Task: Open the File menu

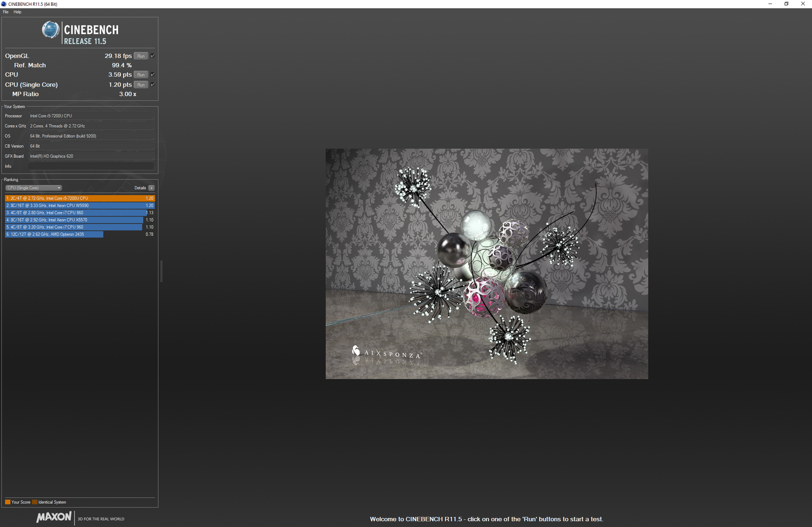Action: pos(6,12)
